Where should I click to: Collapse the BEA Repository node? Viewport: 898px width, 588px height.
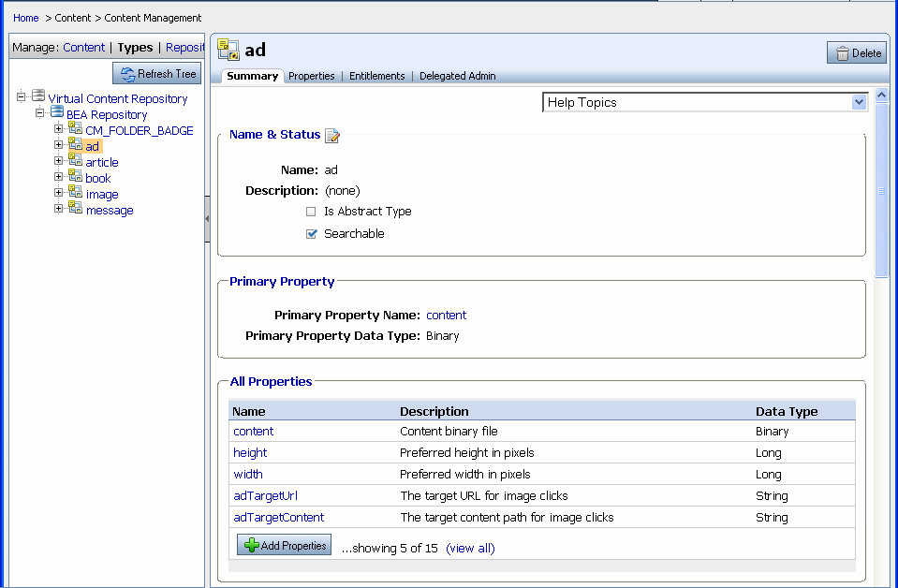[39, 112]
